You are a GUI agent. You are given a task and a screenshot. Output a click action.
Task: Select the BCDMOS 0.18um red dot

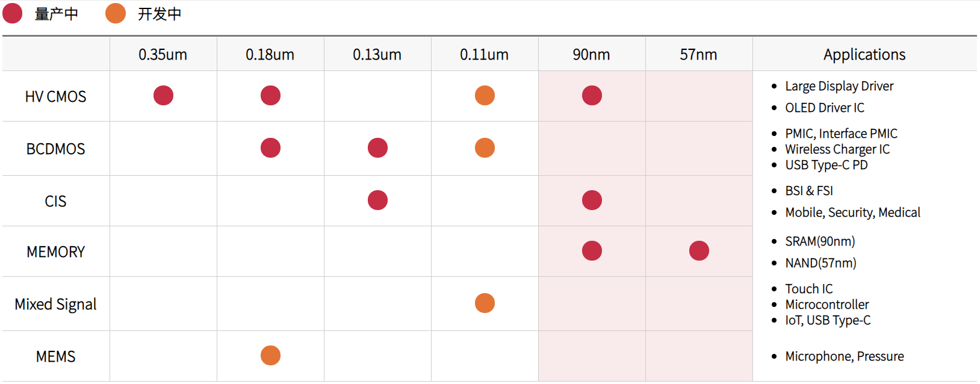point(270,147)
